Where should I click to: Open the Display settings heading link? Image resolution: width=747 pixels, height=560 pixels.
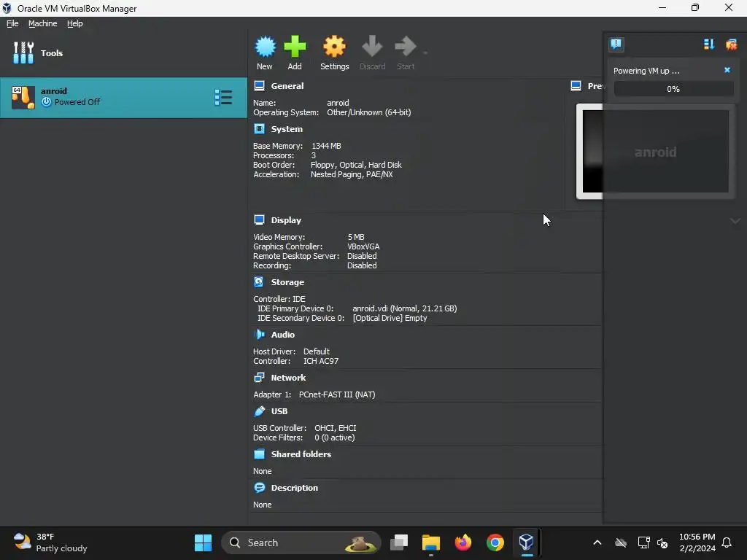point(286,220)
